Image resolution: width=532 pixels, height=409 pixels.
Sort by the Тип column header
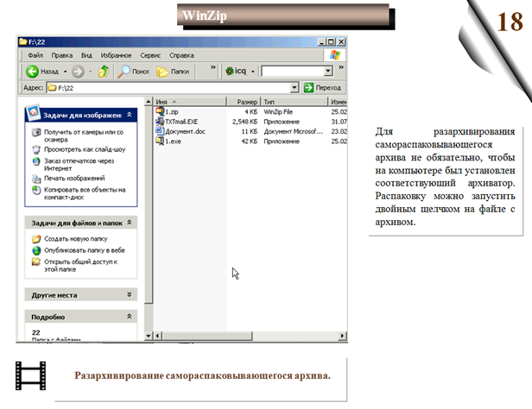tap(294, 102)
